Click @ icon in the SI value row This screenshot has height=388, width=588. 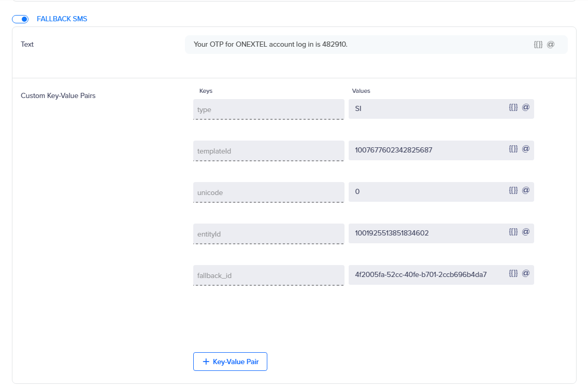pyautogui.click(x=526, y=107)
